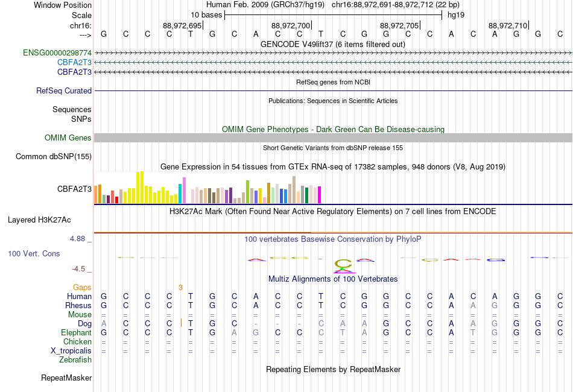Viewport: 573px width, 392px height.
Task: Click the Elephant species label
Action: [x=77, y=332]
